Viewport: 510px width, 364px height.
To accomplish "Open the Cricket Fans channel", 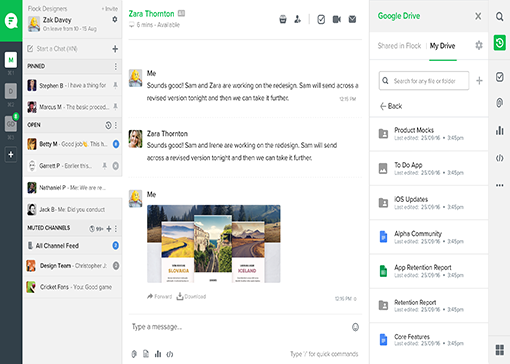I will click(73, 287).
